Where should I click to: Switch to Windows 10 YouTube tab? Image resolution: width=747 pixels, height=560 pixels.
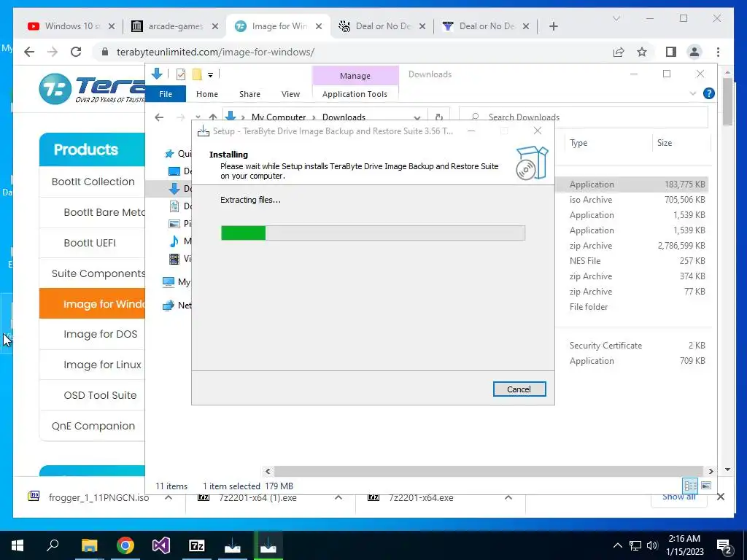pos(71,26)
